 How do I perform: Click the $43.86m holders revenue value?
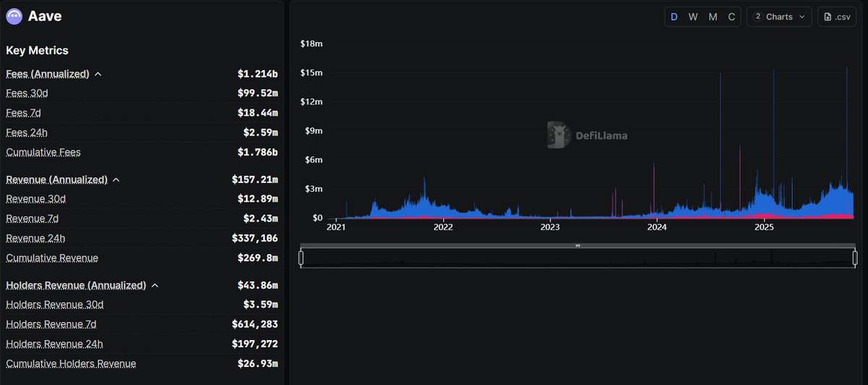tap(258, 285)
